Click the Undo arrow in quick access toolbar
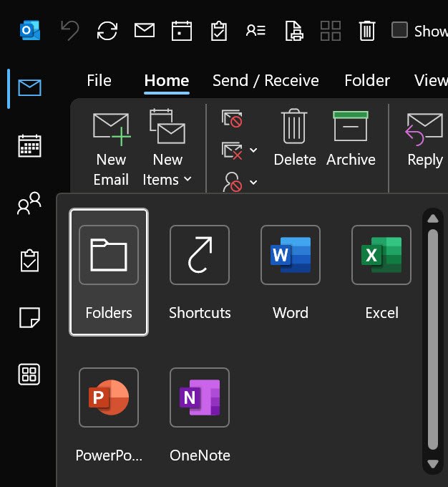 (70, 30)
